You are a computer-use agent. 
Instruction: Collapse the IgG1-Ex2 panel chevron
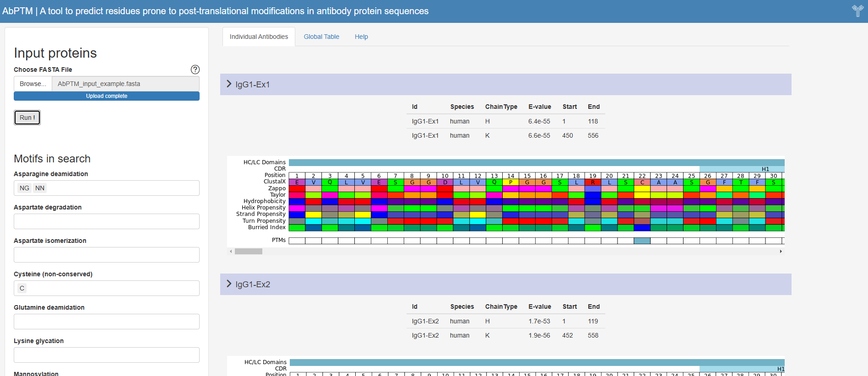pos(229,284)
